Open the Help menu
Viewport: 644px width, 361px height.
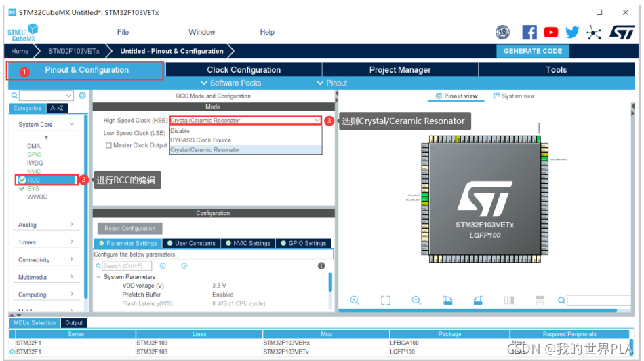click(x=267, y=32)
